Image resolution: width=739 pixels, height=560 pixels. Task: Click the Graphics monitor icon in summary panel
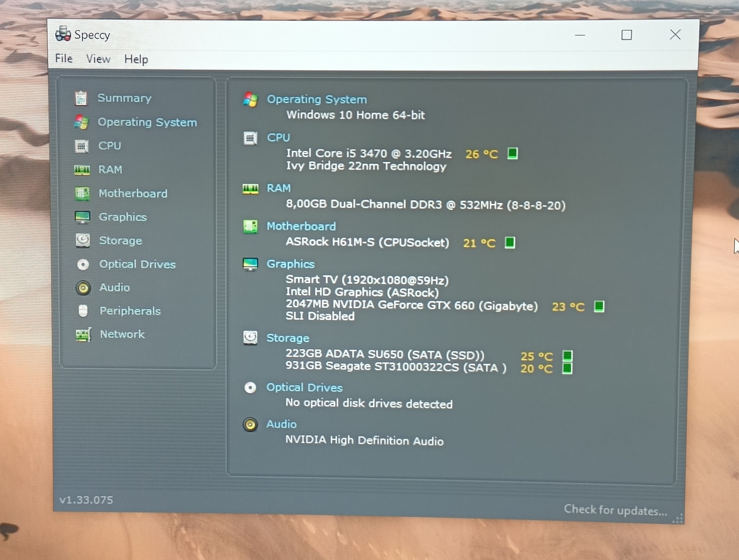point(251,264)
